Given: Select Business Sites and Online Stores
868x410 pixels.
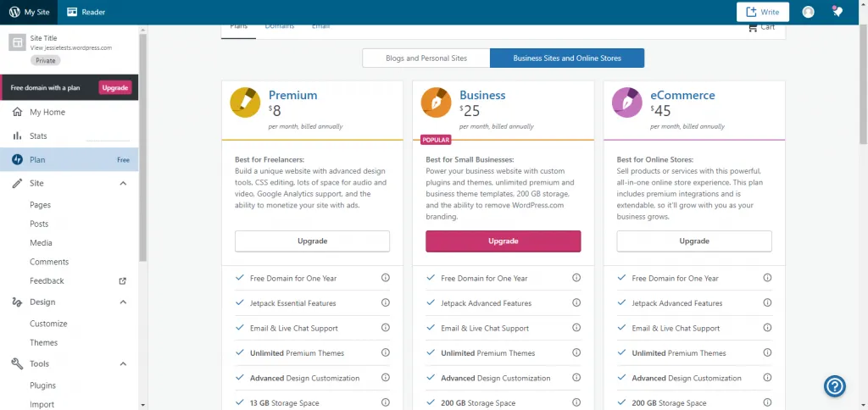Looking at the screenshot, I should click(567, 58).
